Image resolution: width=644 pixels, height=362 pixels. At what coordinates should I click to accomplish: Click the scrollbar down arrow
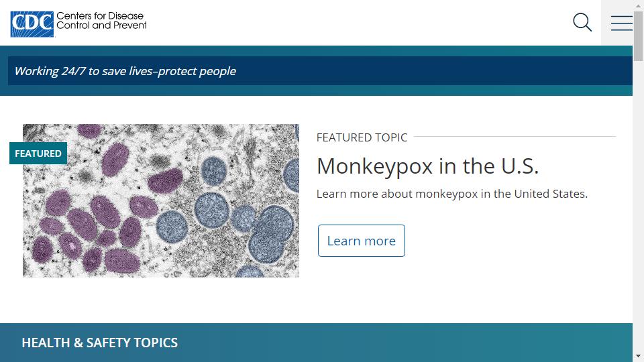tap(638, 356)
